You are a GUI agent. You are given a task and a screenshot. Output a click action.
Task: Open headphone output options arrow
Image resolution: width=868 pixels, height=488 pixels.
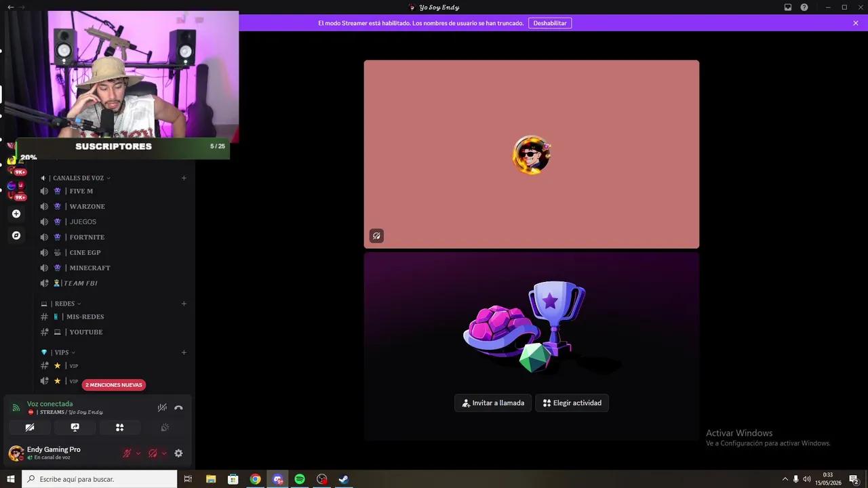(x=164, y=453)
